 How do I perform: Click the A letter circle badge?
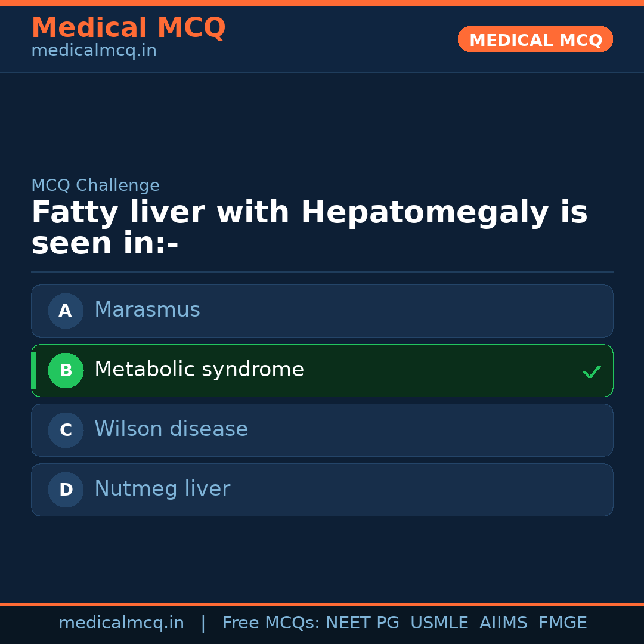(66, 311)
